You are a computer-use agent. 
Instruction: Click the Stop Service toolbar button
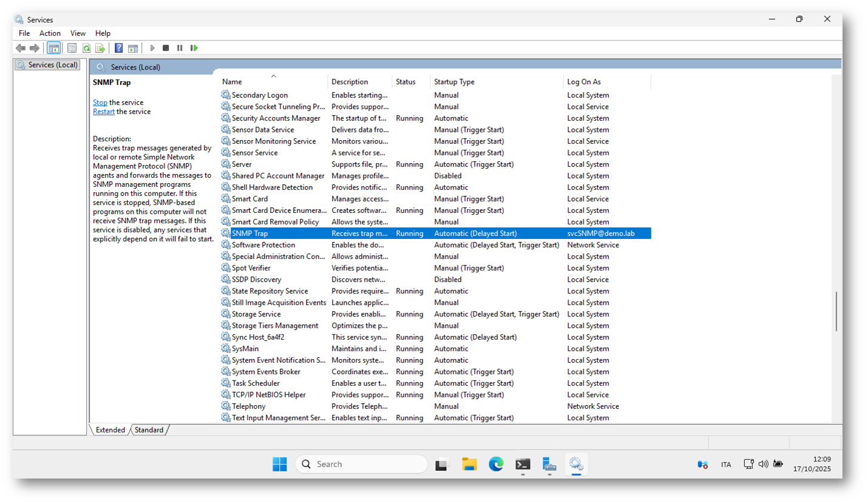166,48
